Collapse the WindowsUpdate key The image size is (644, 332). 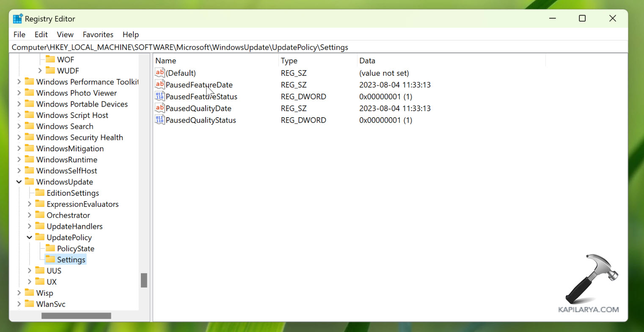(x=19, y=182)
